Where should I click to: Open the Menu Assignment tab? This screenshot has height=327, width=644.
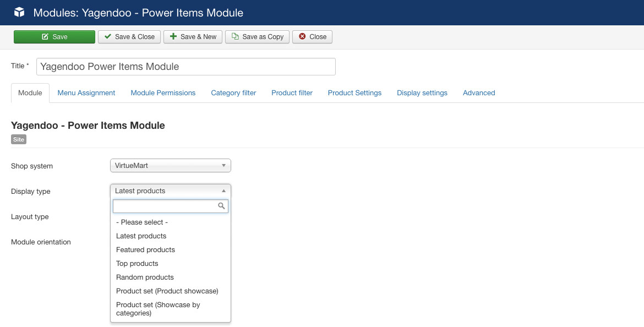pos(86,93)
